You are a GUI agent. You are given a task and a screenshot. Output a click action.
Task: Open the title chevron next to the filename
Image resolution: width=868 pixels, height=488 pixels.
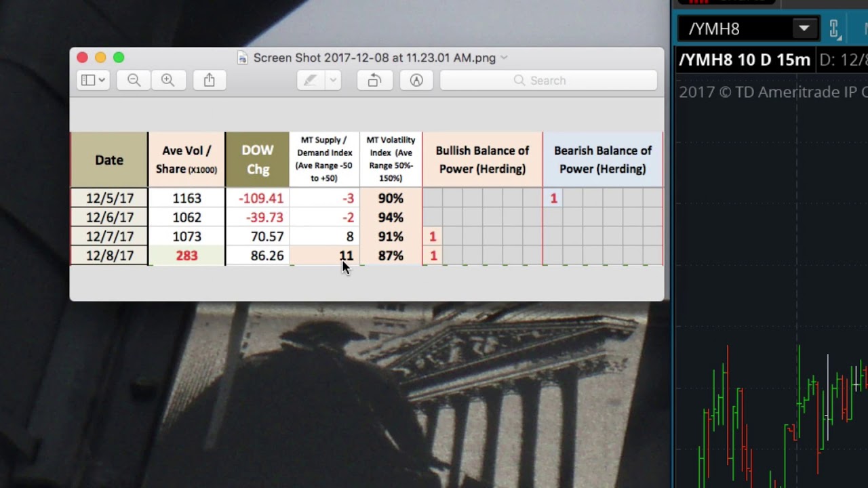coord(504,58)
